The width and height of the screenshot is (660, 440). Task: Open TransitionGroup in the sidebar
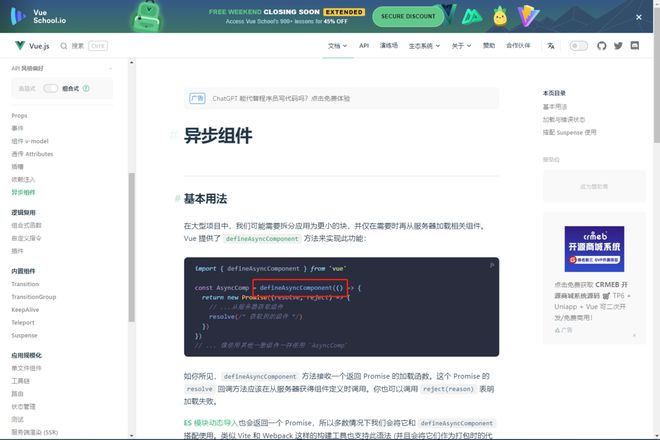[x=34, y=297]
